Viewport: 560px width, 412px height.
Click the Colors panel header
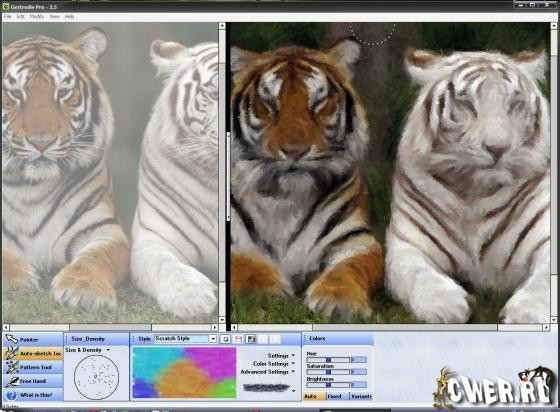point(338,339)
